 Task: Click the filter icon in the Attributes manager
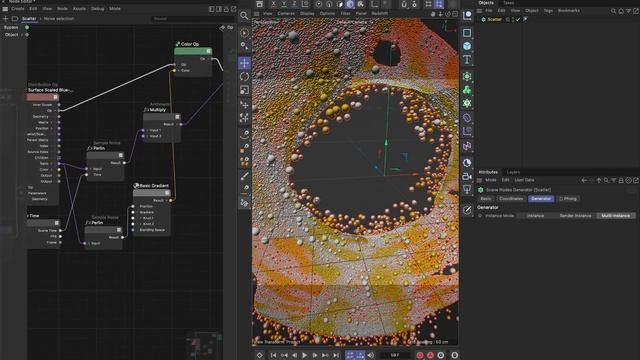tap(613, 180)
